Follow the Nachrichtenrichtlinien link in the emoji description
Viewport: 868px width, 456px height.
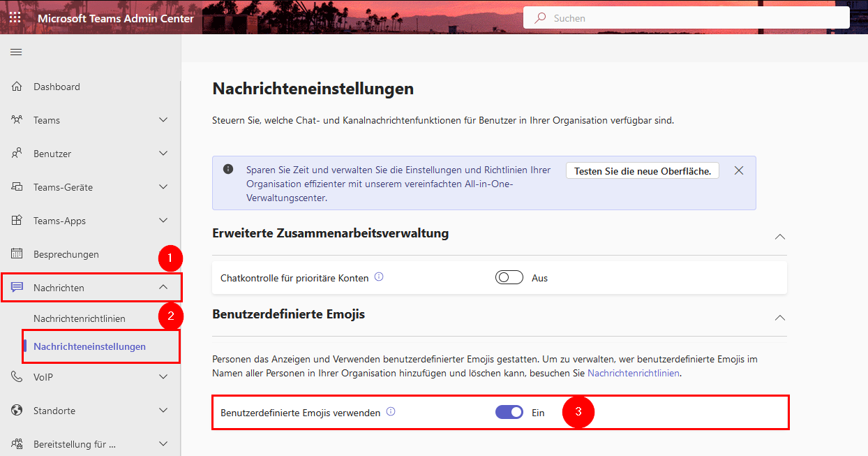pos(633,374)
